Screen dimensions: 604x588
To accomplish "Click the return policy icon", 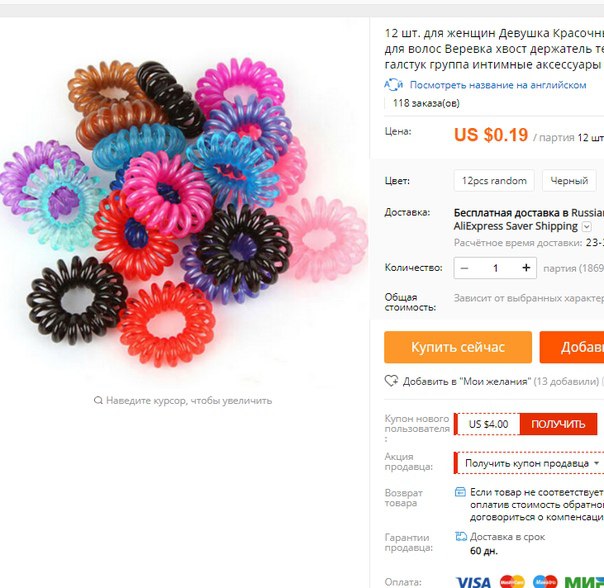I will [460, 492].
